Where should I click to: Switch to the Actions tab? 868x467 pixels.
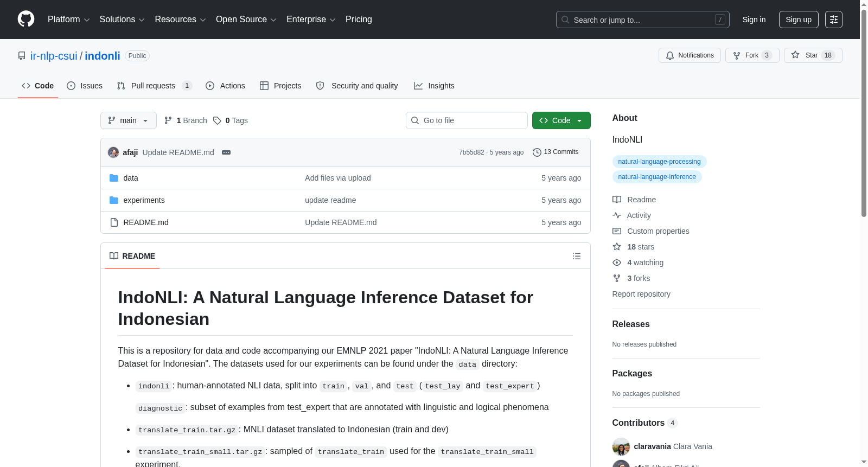pos(226,86)
